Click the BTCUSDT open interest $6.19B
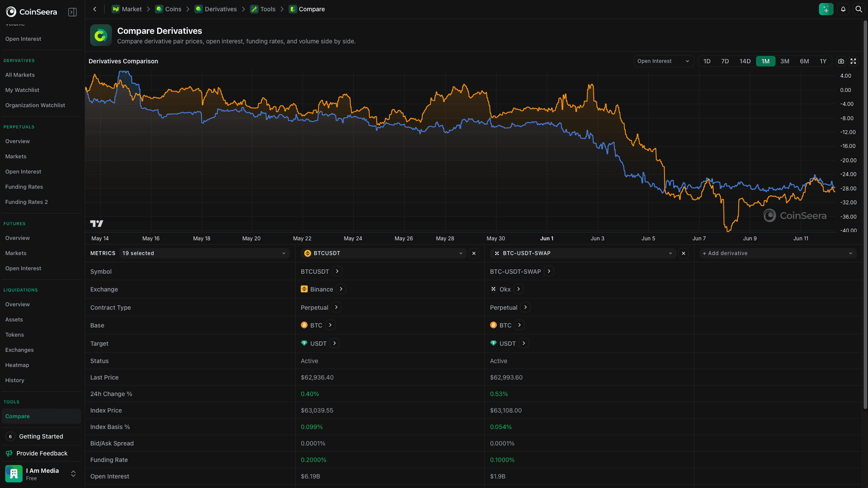This screenshot has width=868, height=488. point(310,476)
